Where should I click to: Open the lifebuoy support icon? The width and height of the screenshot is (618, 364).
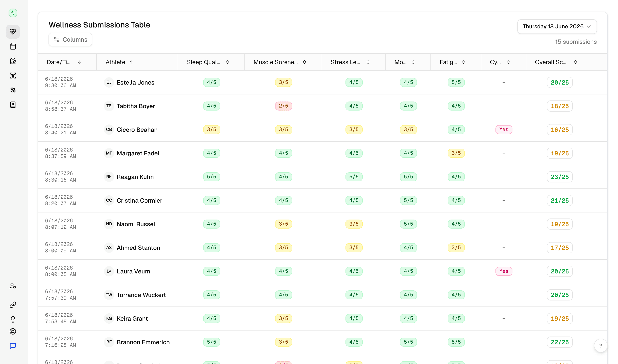coord(13,331)
